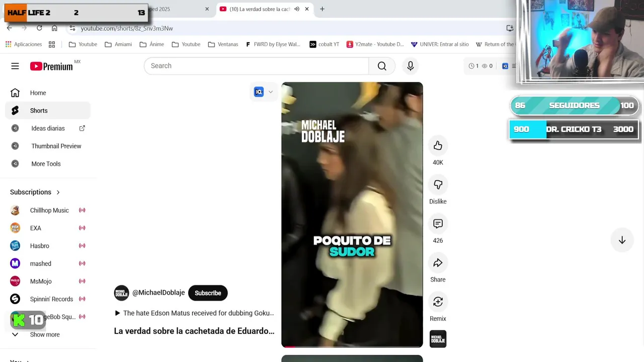Open linked video about Edson Matus

[x=194, y=313]
